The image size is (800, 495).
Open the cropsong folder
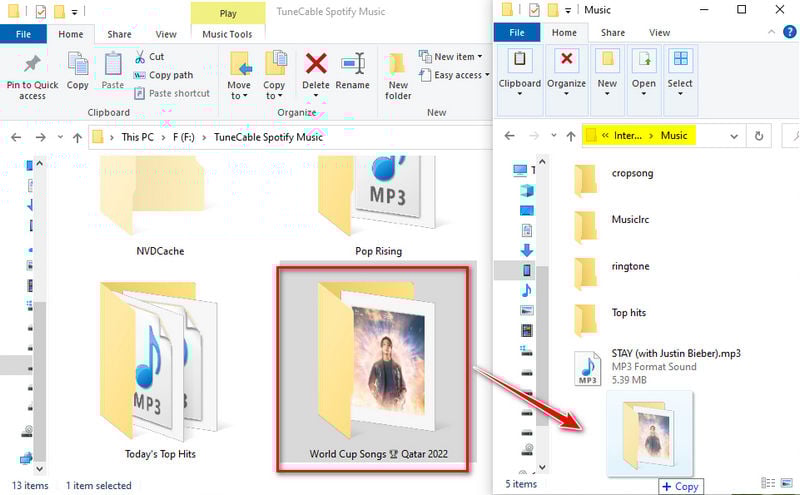coord(614,179)
